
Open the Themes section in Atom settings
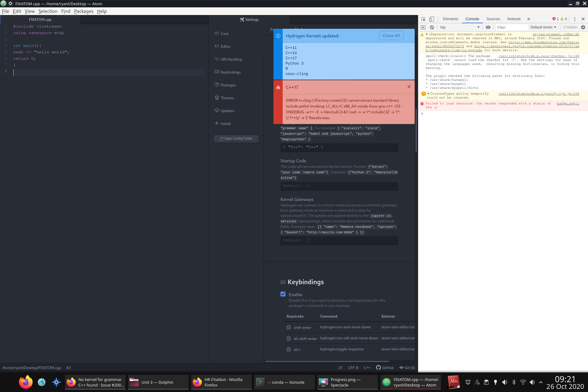pos(227,98)
